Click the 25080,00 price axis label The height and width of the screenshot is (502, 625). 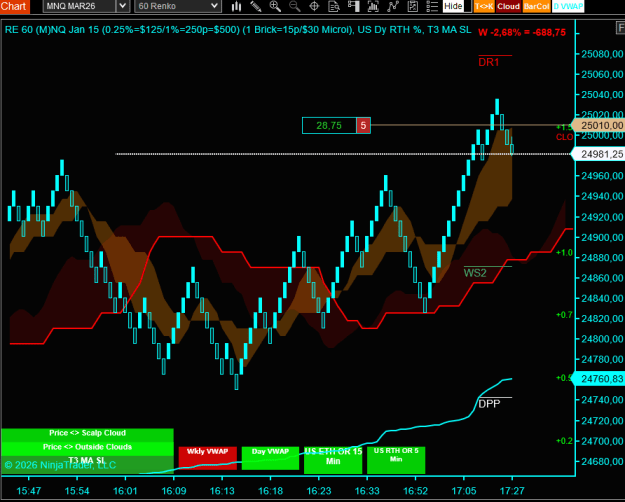point(602,54)
